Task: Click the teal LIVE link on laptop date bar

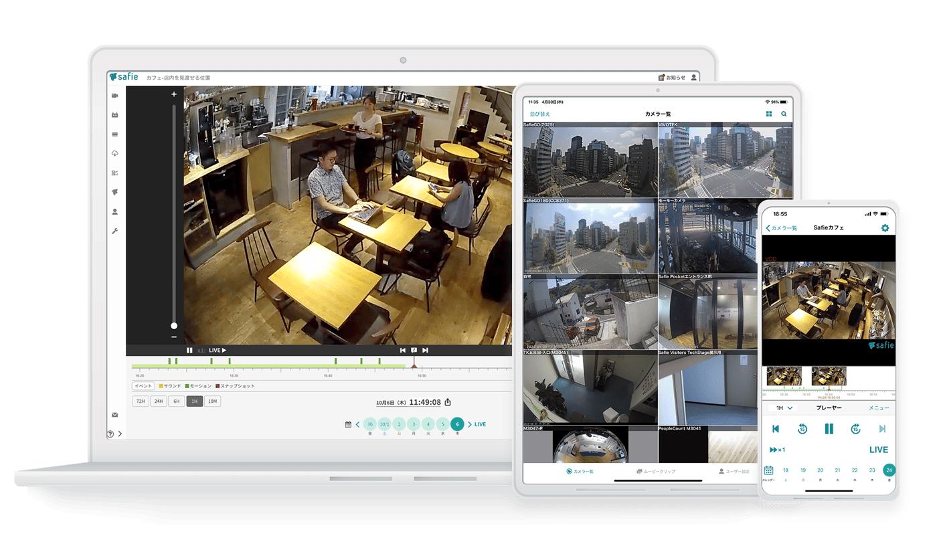Action: tap(481, 424)
